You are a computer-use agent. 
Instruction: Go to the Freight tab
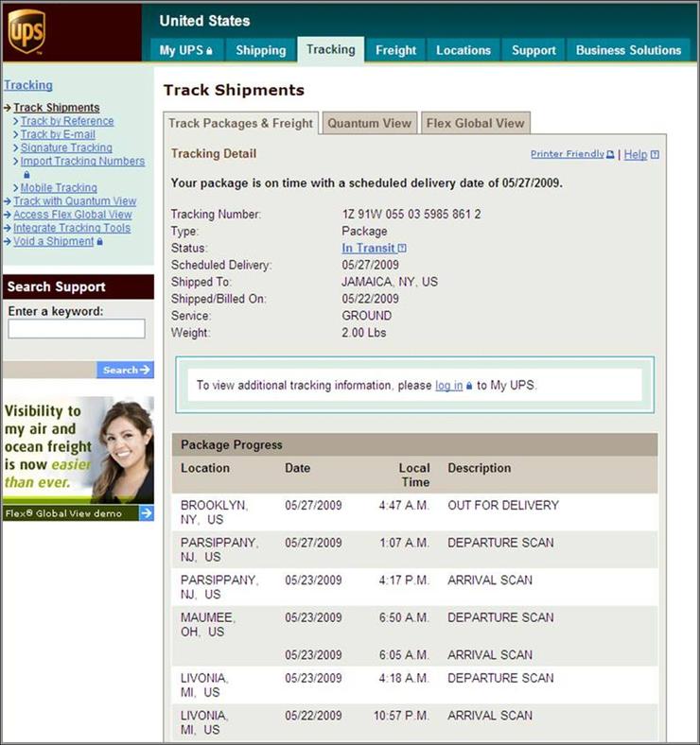click(395, 50)
